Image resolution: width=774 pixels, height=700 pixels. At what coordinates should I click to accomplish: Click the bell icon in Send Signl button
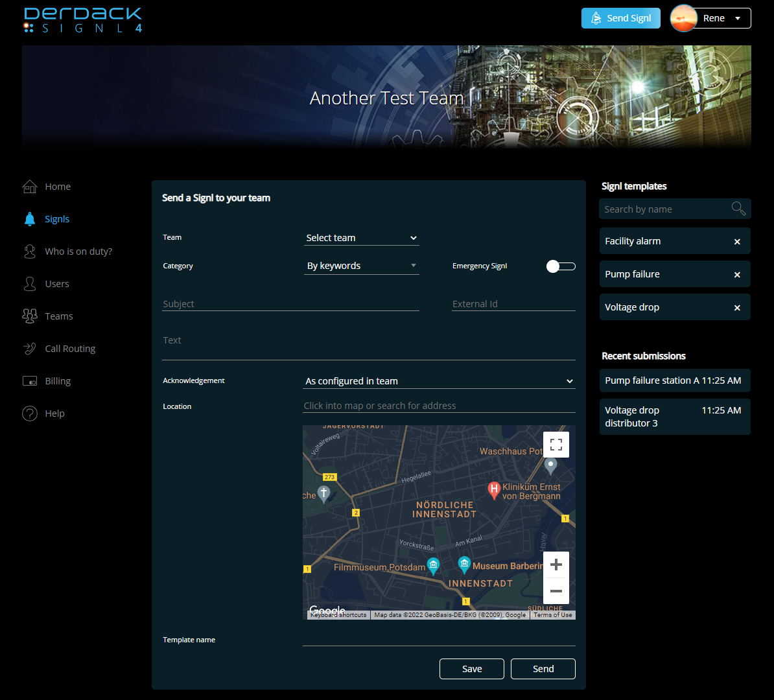596,18
